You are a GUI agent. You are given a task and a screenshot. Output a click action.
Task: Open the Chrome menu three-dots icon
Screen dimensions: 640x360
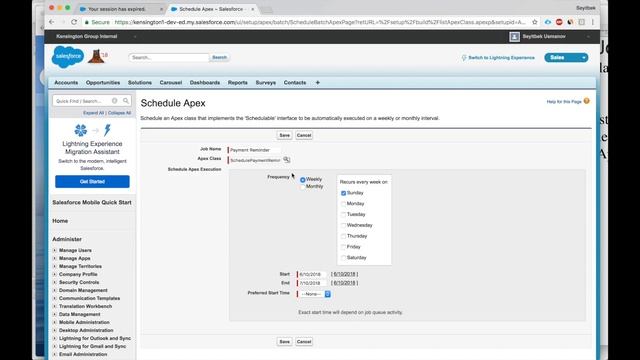pyautogui.click(x=593, y=22)
